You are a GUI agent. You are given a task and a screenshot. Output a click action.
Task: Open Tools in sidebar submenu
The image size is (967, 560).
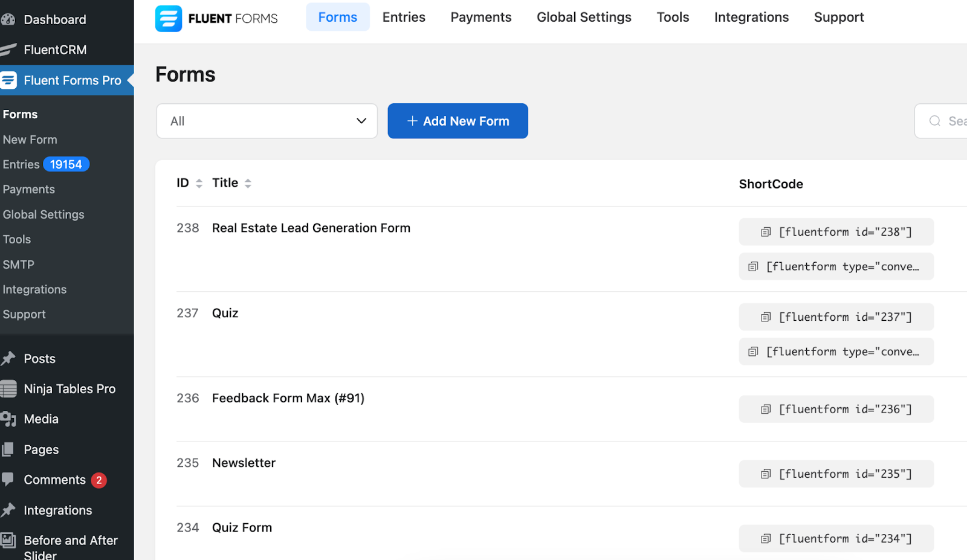17,239
